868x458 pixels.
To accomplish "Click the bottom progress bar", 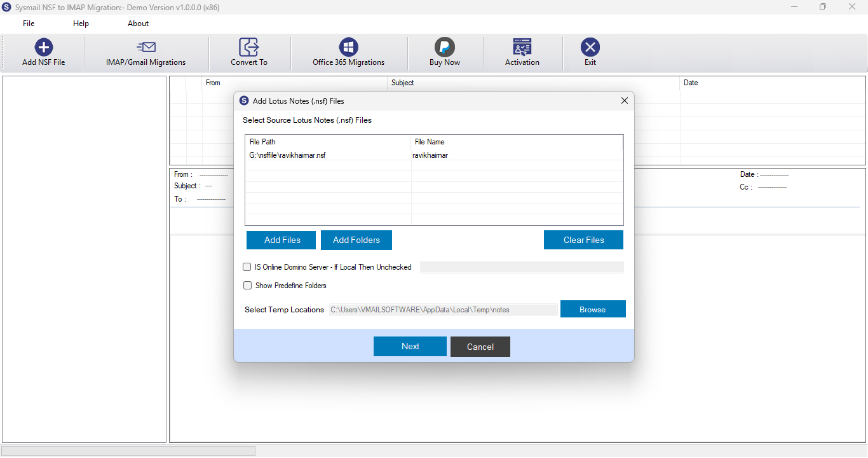I will pos(129,450).
